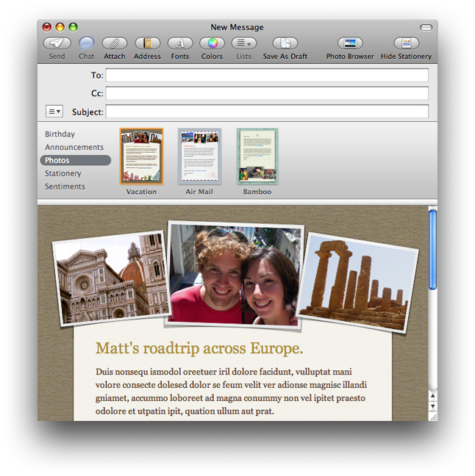Select the Birthday stationery category
The image size is (475, 476).
[x=60, y=134]
